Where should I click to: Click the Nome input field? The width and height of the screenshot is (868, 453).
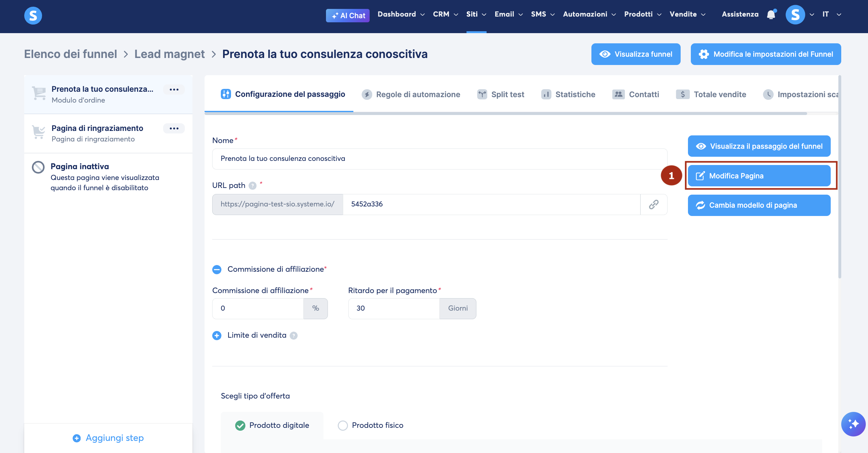pos(439,159)
